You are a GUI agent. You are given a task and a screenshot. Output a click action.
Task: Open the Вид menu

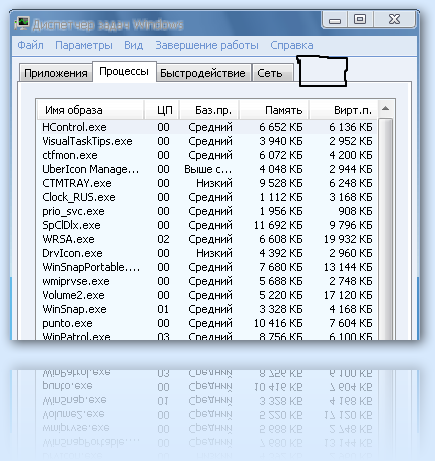[x=134, y=45]
